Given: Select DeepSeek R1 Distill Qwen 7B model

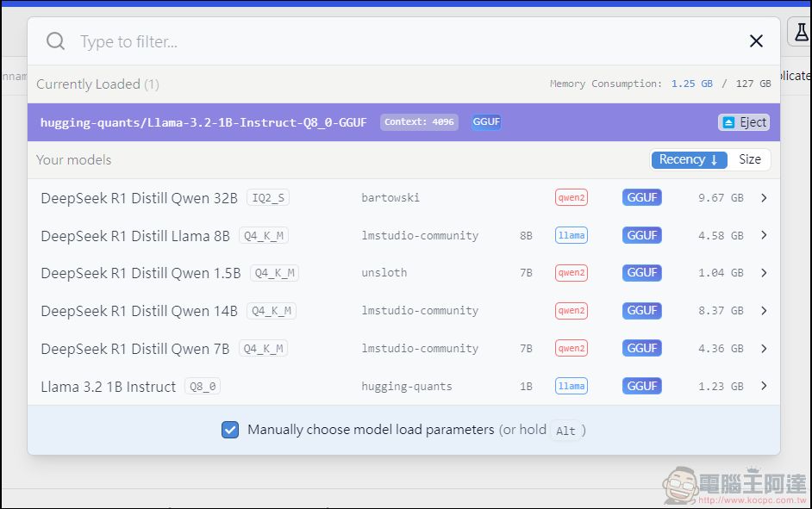Looking at the screenshot, I should coord(404,348).
